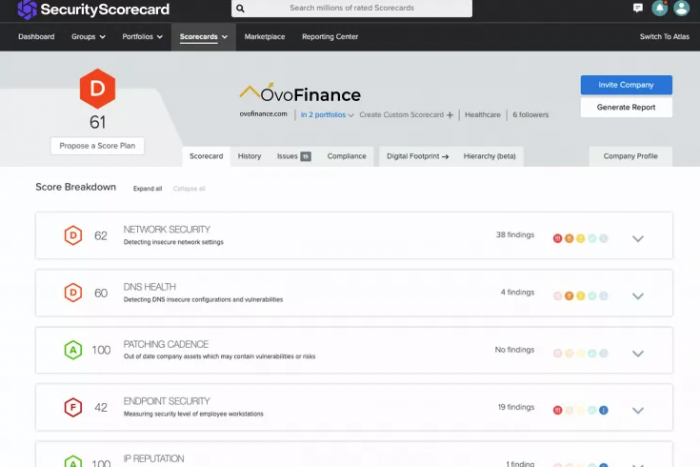Screen dimensions: 700x467
Task: Click the arrow icon beside Digital Footprint
Action: click(445, 156)
